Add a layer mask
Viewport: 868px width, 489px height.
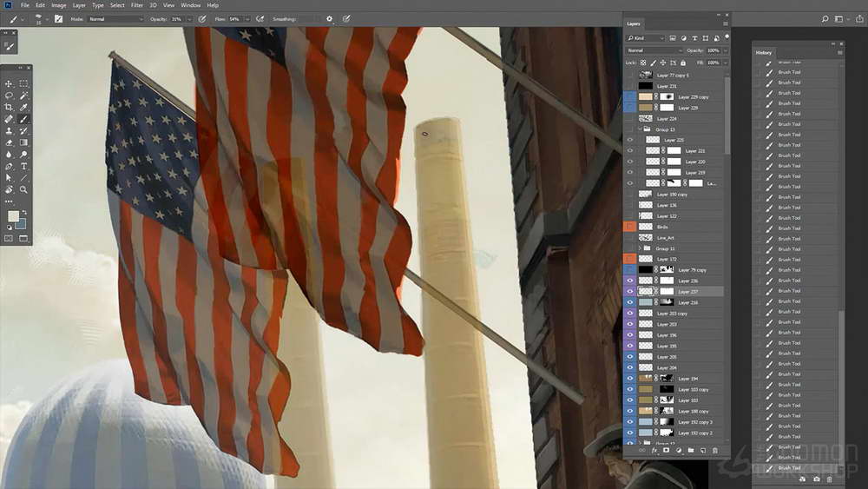(x=666, y=450)
